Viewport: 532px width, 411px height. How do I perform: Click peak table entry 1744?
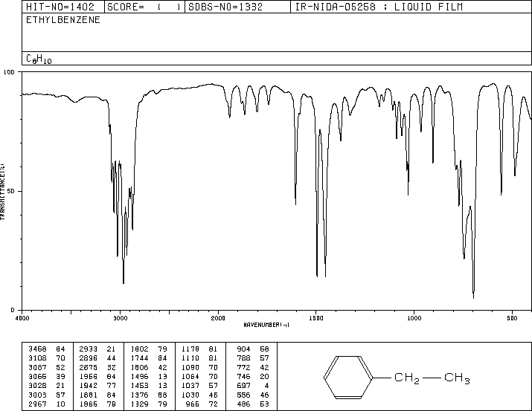(x=139, y=358)
